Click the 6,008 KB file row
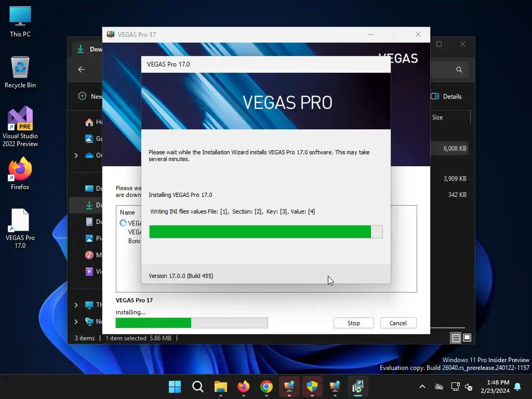 click(x=449, y=149)
